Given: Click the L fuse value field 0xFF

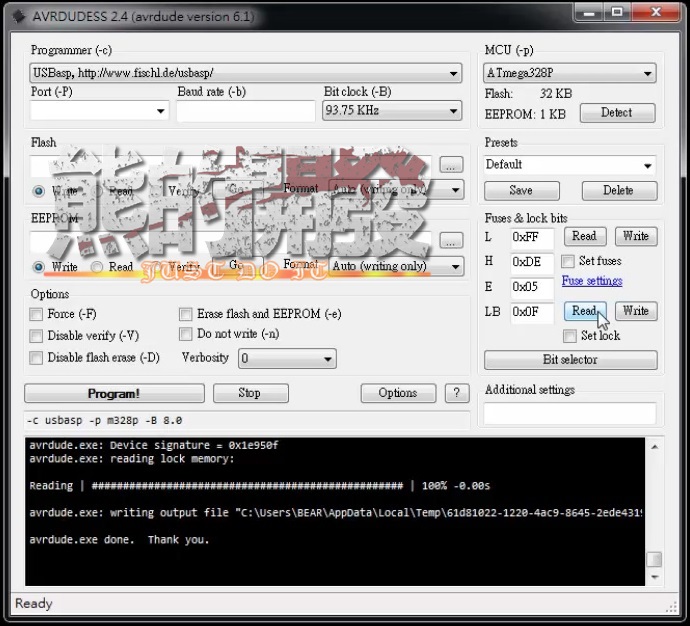Looking at the screenshot, I should (x=532, y=238).
